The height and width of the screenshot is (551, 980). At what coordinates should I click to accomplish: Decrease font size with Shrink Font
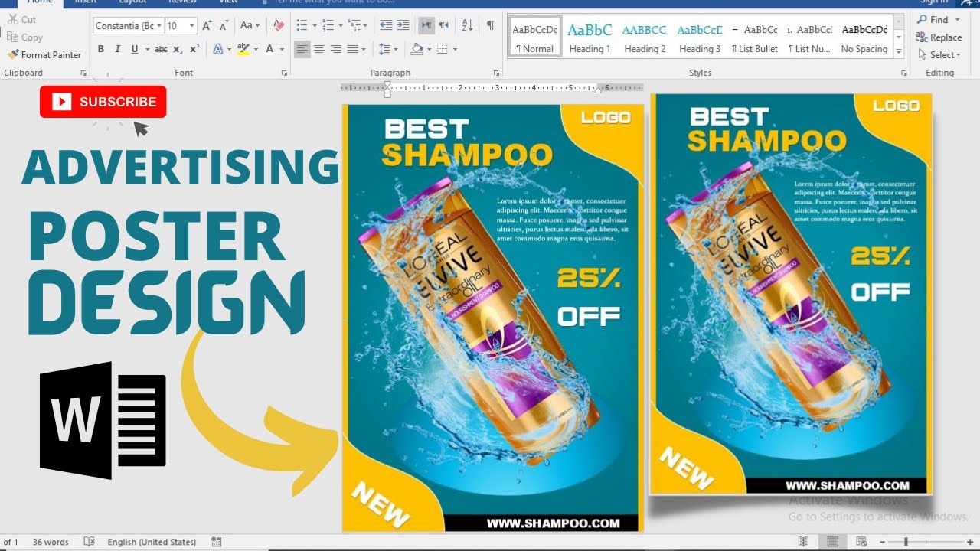224,25
